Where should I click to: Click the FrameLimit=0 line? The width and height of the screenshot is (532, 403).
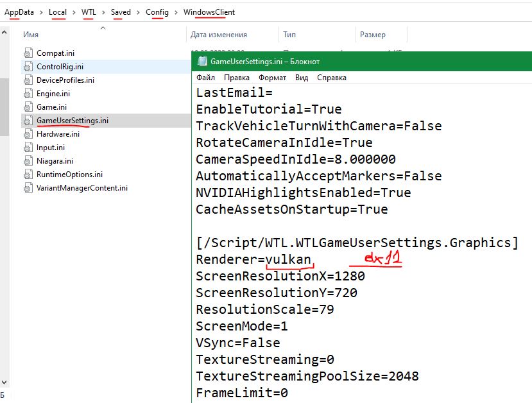tap(242, 393)
